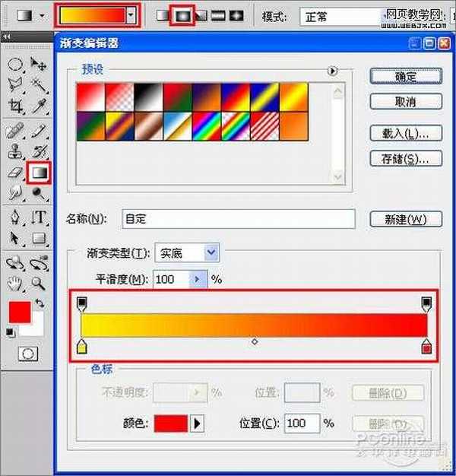Select the 3D Rotate tool

coord(14,262)
